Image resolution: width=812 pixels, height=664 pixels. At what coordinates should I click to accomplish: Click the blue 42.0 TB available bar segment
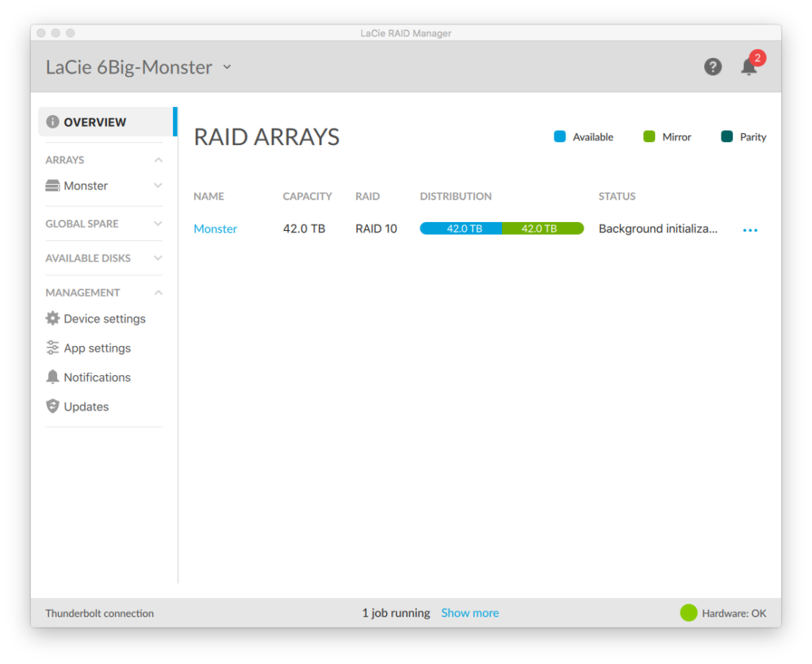pyautogui.click(x=461, y=228)
